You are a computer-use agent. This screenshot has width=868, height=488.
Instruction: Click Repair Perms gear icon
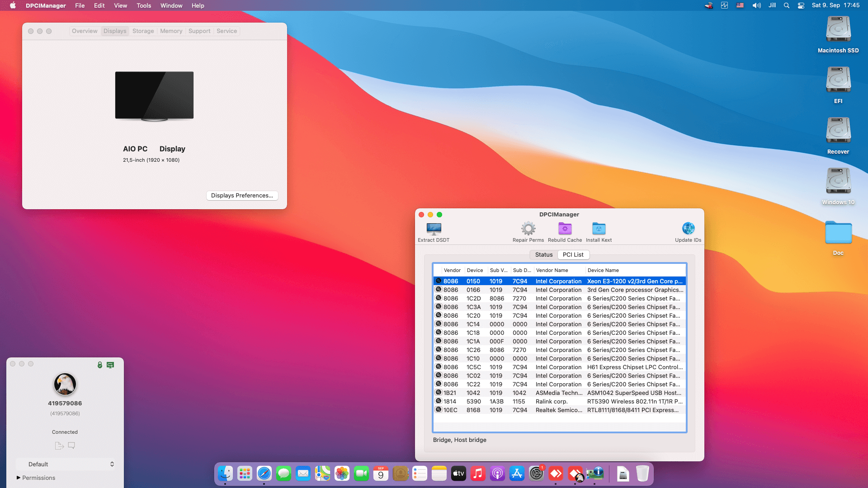528,229
